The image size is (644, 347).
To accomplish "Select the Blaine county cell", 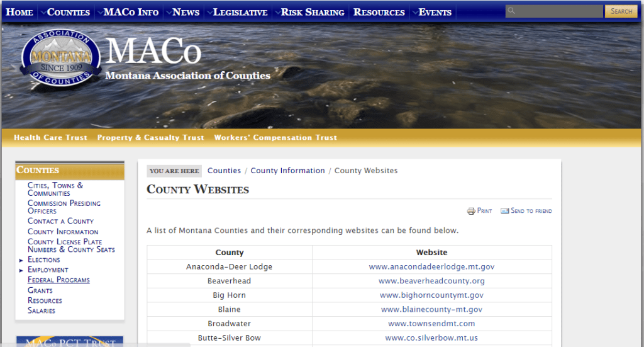I will pos(230,310).
